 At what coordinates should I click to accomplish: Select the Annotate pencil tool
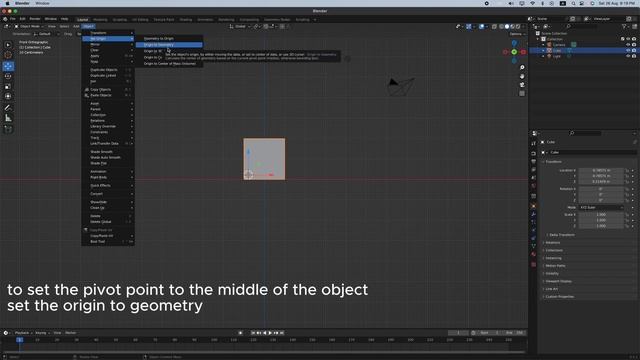[8, 108]
